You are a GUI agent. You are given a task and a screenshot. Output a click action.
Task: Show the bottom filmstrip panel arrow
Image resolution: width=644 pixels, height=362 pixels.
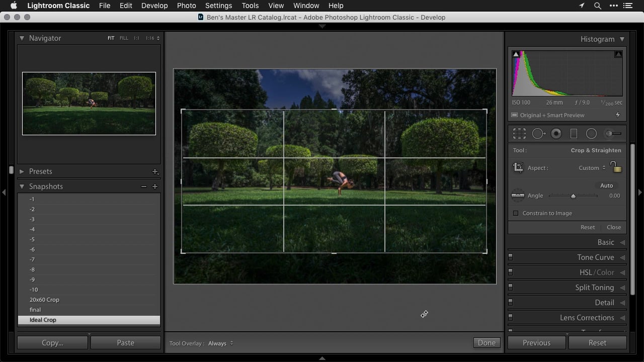322,358
